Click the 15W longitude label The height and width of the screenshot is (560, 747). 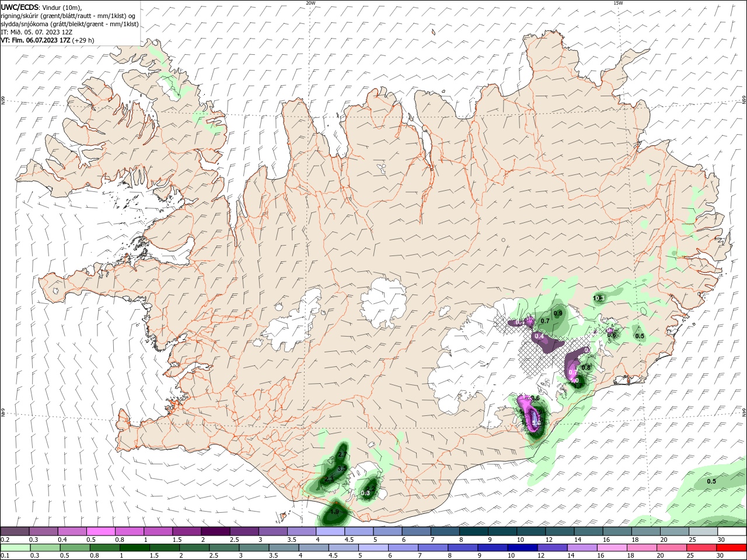coord(618,3)
